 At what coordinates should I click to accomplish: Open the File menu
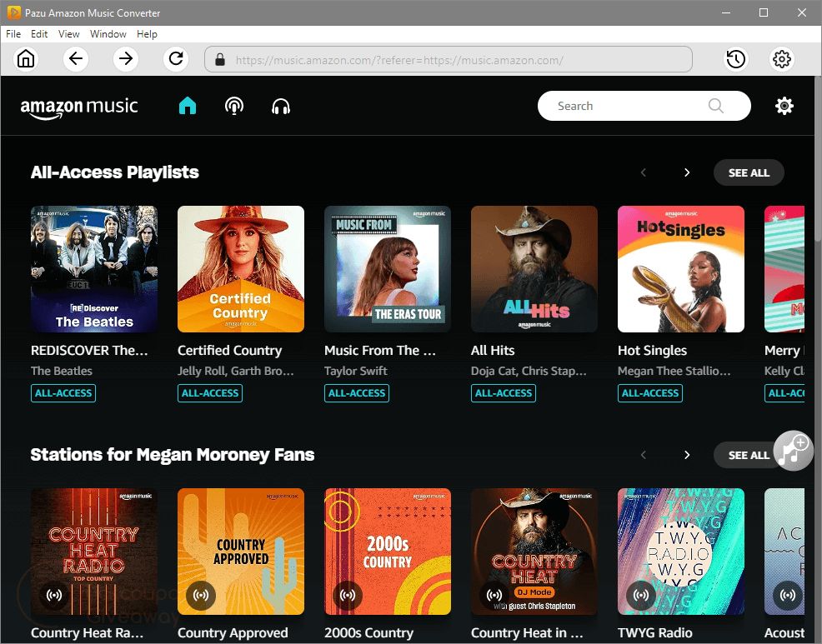click(x=13, y=34)
